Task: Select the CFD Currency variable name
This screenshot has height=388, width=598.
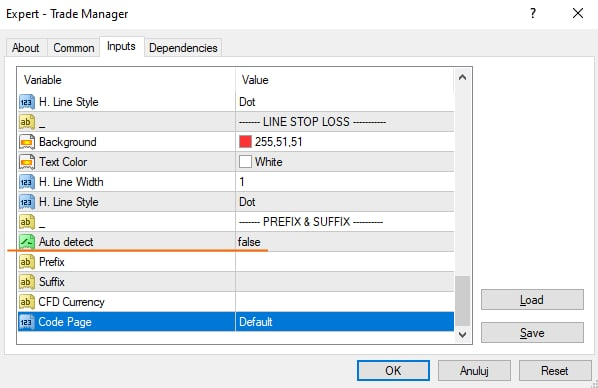Action: coord(71,302)
